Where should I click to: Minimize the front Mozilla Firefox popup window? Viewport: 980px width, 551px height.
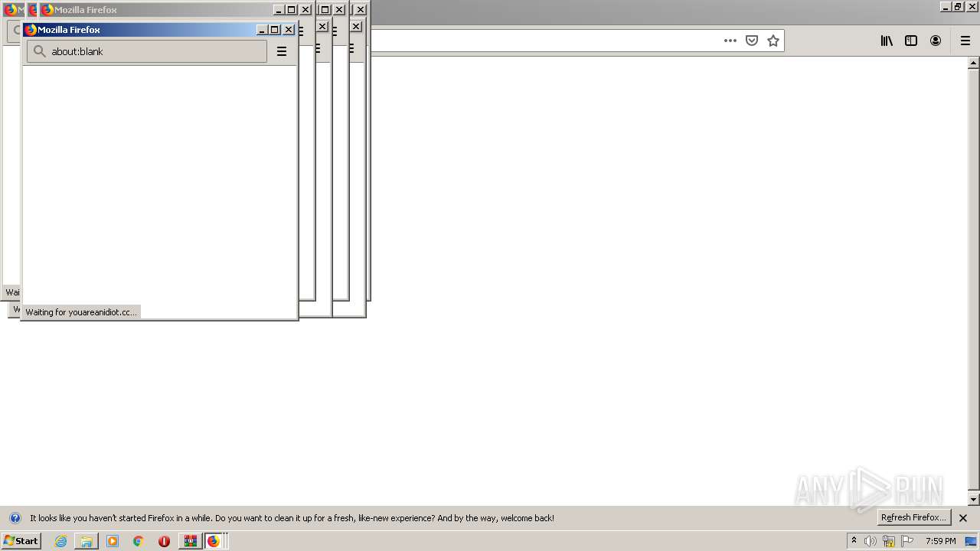click(262, 30)
